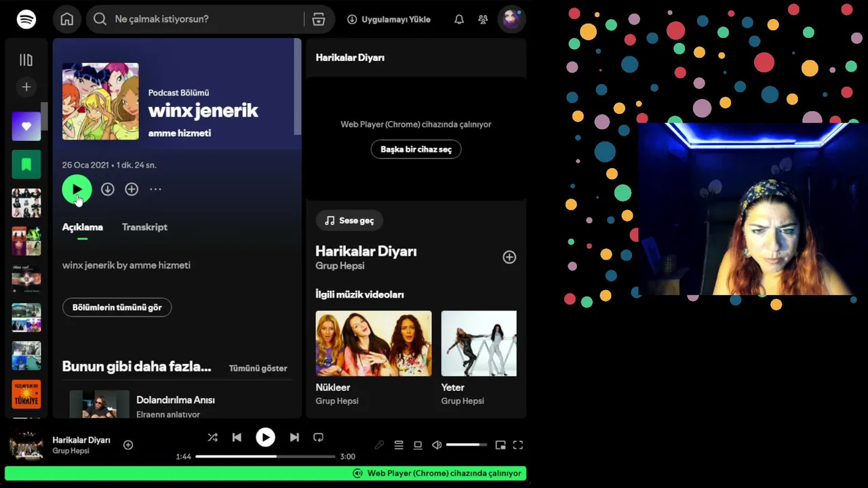
Task: Open the miniplayer
Action: click(x=500, y=445)
